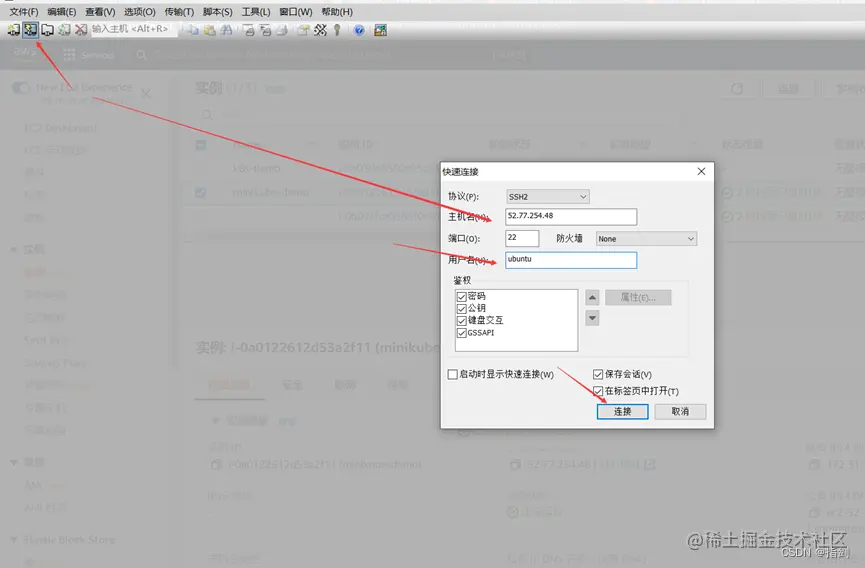Click the key icon in the toolbar
The width and height of the screenshot is (865, 568).
coord(337,30)
